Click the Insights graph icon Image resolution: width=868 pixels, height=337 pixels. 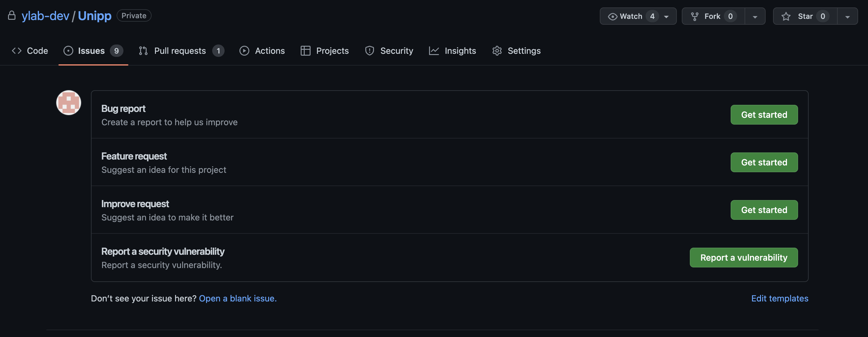(x=434, y=51)
